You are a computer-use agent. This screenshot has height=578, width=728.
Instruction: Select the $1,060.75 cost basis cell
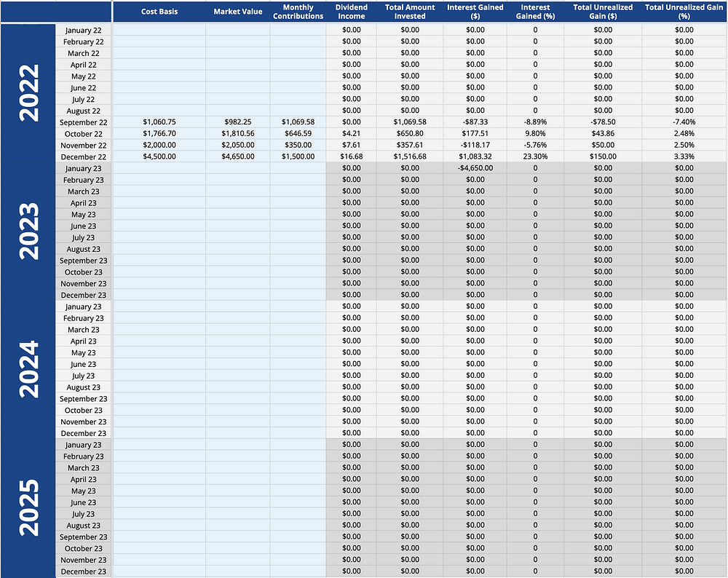159,122
